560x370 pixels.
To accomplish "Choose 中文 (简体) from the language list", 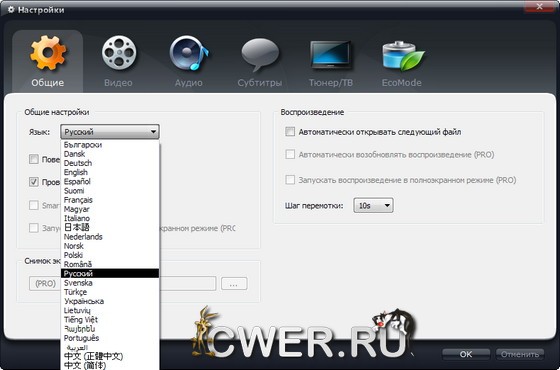I will click(x=110, y=365).
